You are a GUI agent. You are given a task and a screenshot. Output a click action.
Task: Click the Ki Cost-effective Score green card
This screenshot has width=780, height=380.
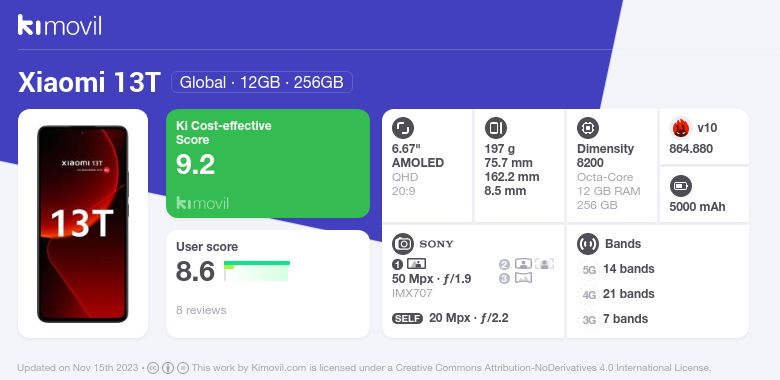click(x=268, y=163)
